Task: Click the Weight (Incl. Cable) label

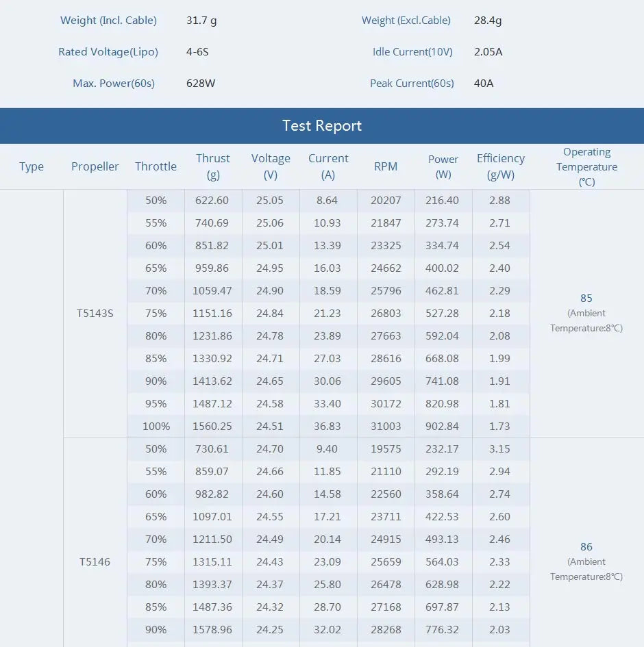Action: (108, 21)
